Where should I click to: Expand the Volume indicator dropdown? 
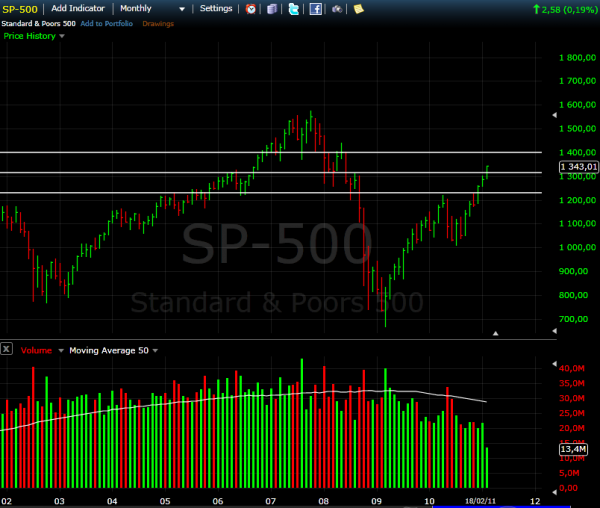click(x=42, y=350)
